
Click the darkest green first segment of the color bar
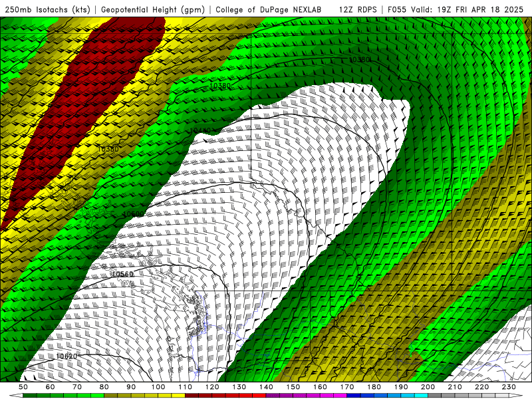[x=30, y=396]
